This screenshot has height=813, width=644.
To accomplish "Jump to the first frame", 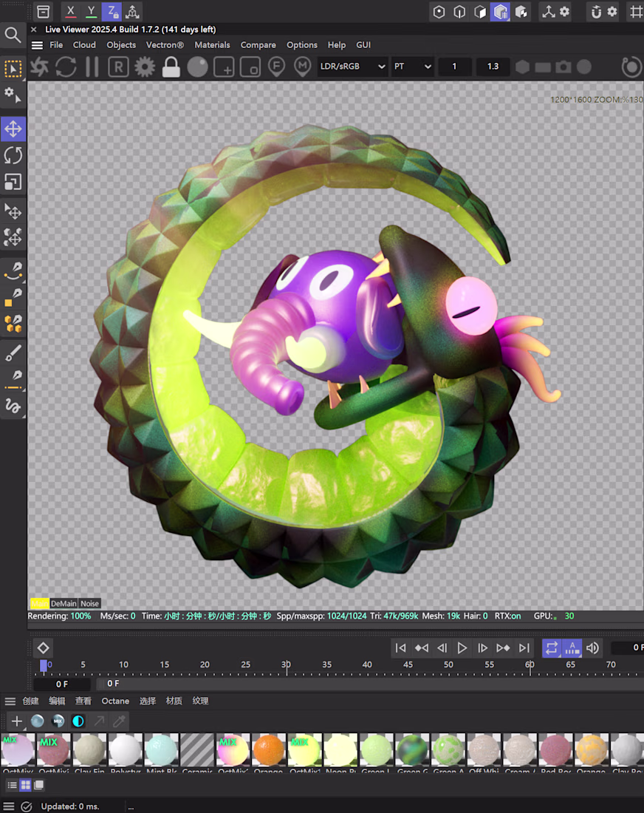I will point(400,647).
